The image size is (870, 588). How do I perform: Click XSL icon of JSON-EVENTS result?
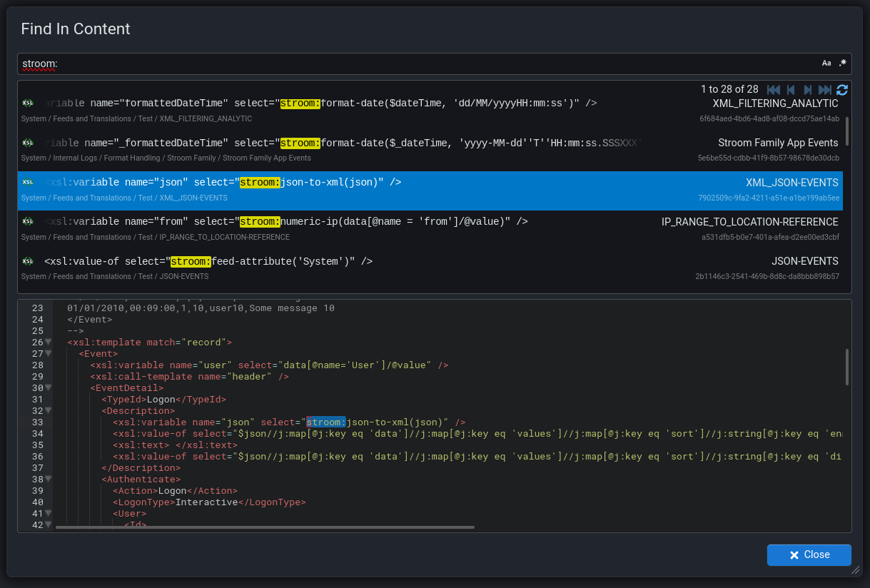click(28, 261)
